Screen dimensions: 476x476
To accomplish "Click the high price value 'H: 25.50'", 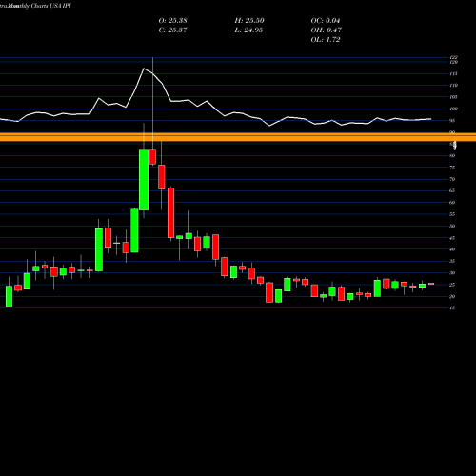I will [x=249, y=21].
